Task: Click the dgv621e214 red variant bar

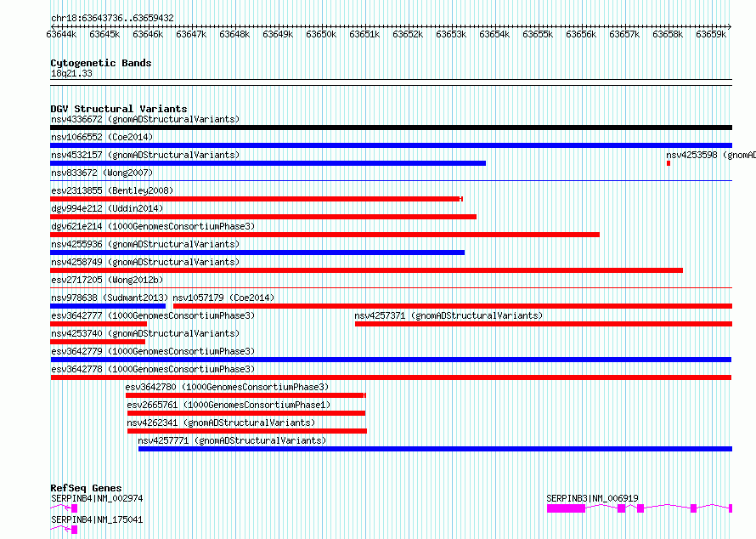Action: [x=325, y=235]
